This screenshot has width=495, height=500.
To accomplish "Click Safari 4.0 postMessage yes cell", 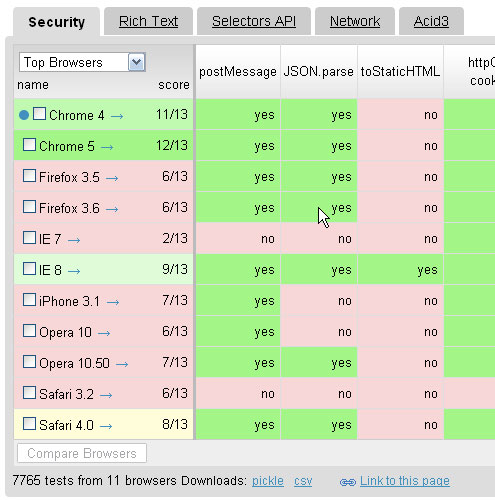I will point(238,424).
